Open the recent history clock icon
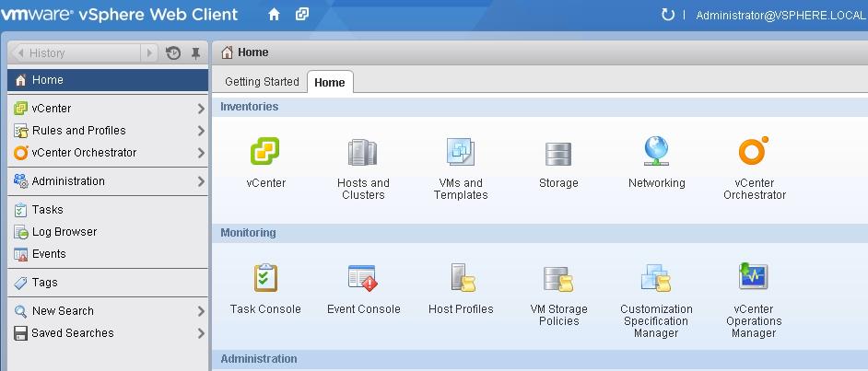Screen dimensions: 868x371 point(173,53)
